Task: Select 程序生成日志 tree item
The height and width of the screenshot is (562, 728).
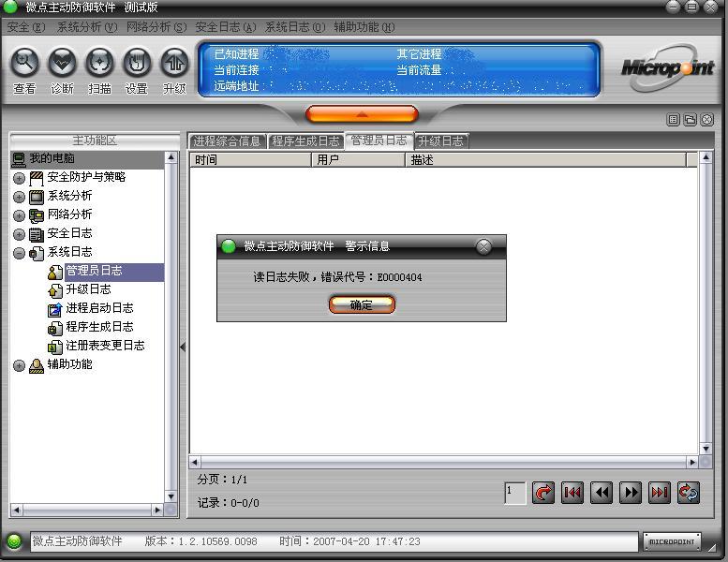Action: pos(99,327)
